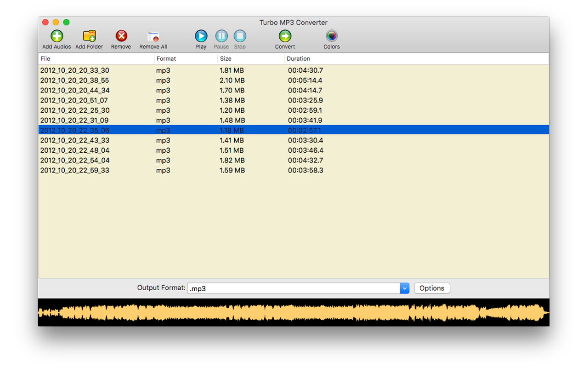
Task: Clear the list with Remove All
Action: click(153, 36)
